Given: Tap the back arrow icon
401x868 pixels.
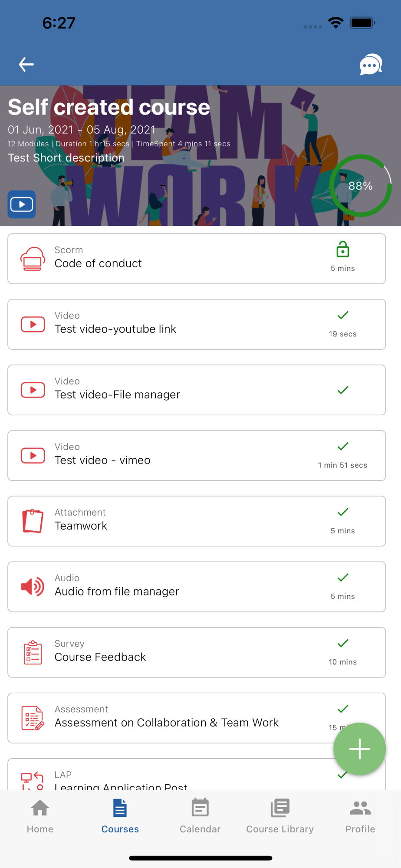Looking at the screenshot, I should [x=26, y=65].
